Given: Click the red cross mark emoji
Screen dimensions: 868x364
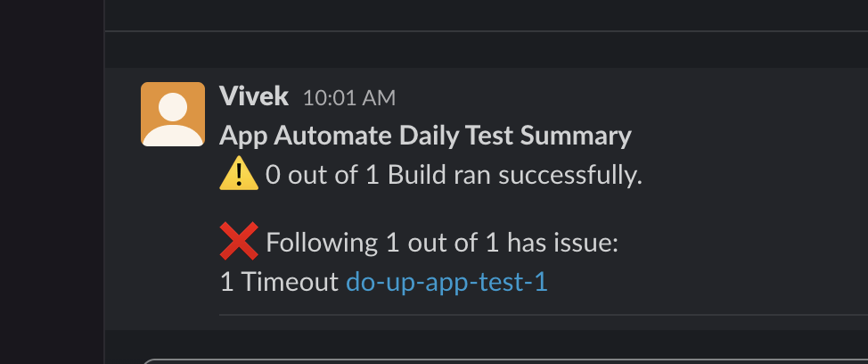Looking at the screenshot, I should 239,241.
